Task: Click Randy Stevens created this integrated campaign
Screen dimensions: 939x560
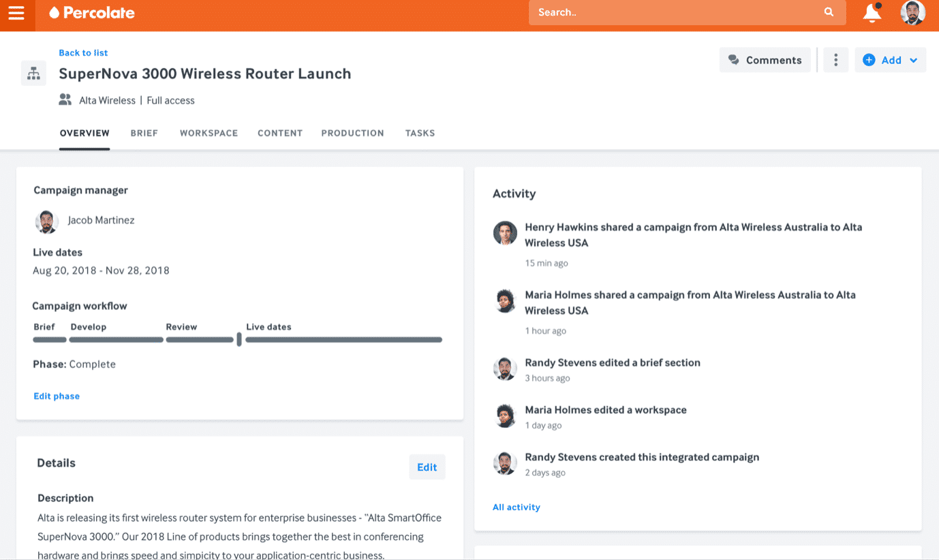Action: [x=642, y=457]
